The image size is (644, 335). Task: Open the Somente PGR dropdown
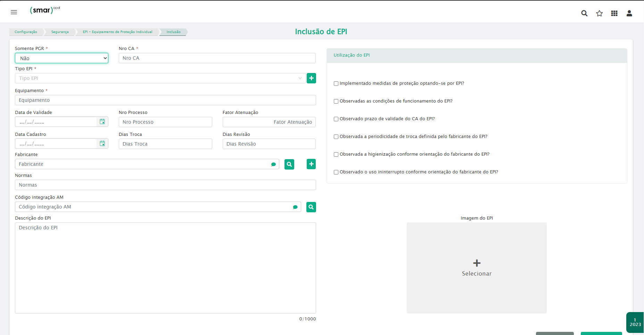[61, 58]
